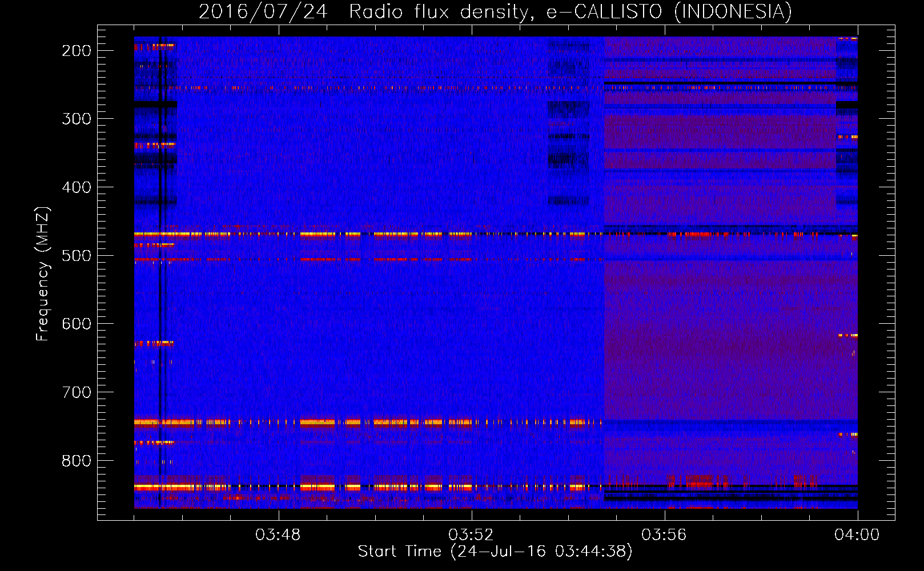This screenshot has width=924, height=571.
Task: Select the 'Frequency (MHZ)' y-axis label
Action: click(x=43, y=274)
